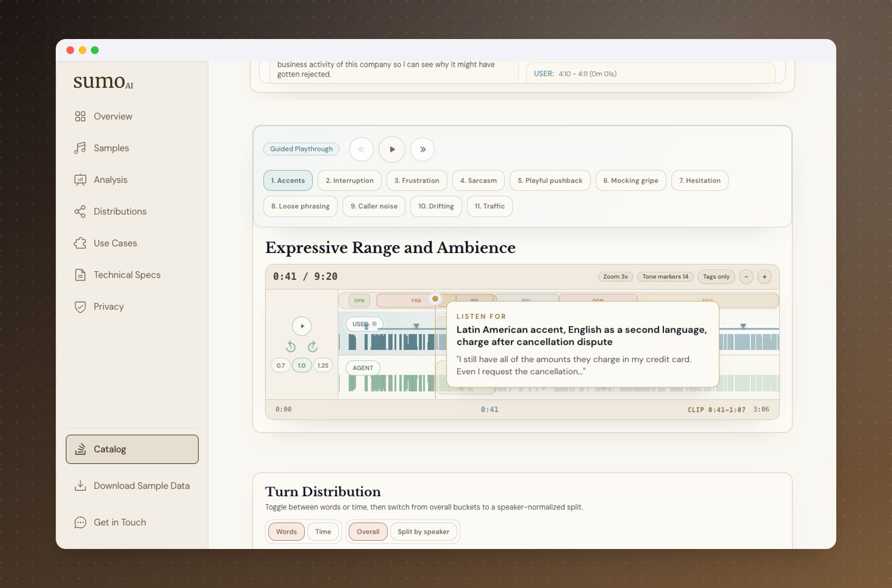Open the Overview section icon
Image resolution: width=892 pixels, height=588 pixels.
point(80,116)
